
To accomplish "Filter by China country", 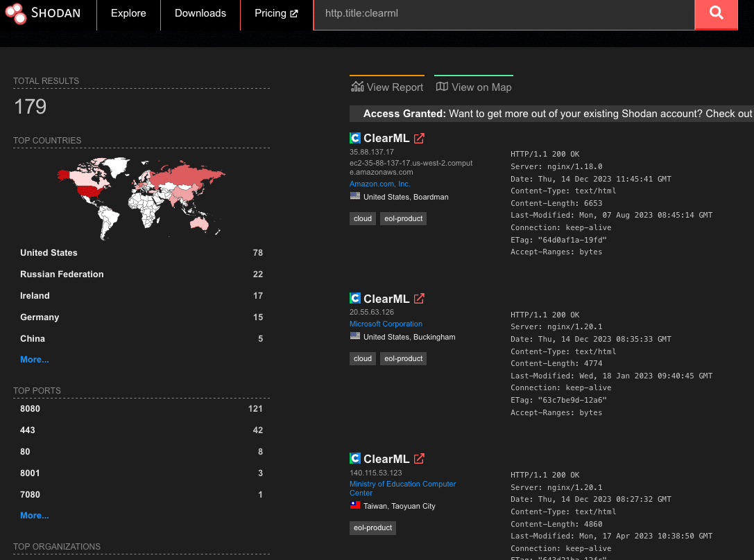I will tap(142, 339).
